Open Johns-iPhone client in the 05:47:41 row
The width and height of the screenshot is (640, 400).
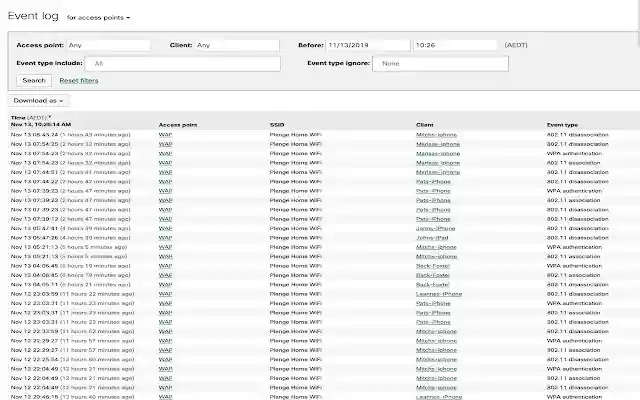[x=436, y=229]
